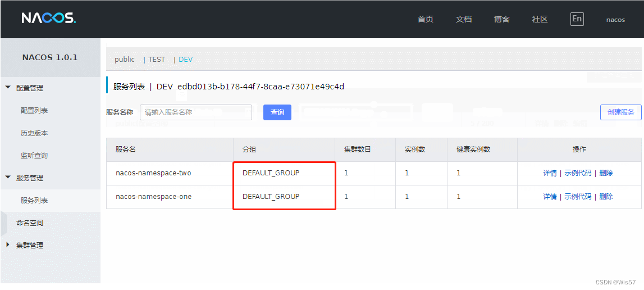Screen dimensions: 644x290
Task: Open 首页 in top navigation
Action: 426,19
